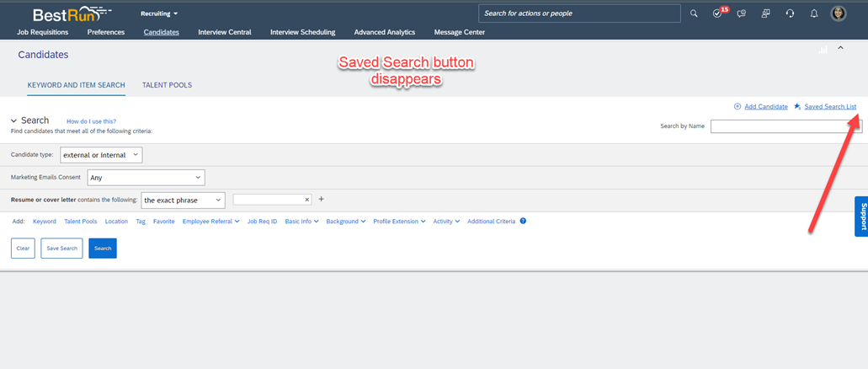
Task: Expand the Profile Extension criteria menu
Action: click(x=399, y=221)
